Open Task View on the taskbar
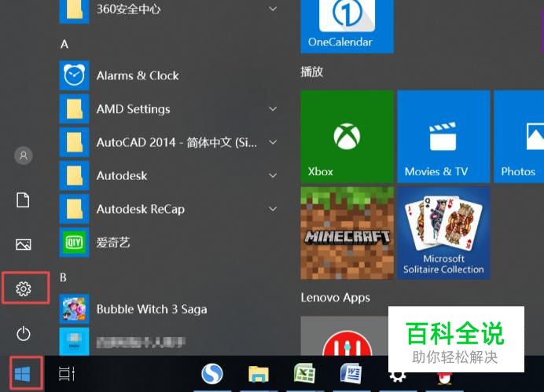Viewport: 544px width, 392px height. click(67, 374)
